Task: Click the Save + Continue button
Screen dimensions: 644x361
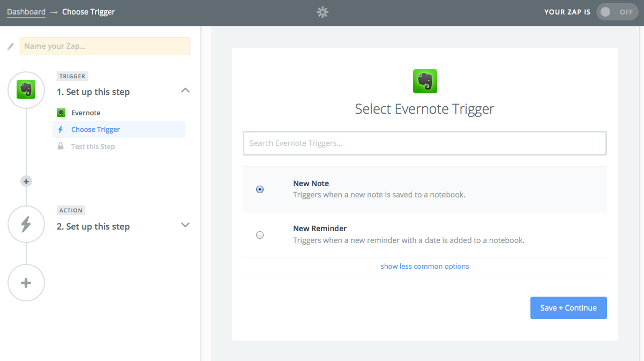Action: [568, 308]
